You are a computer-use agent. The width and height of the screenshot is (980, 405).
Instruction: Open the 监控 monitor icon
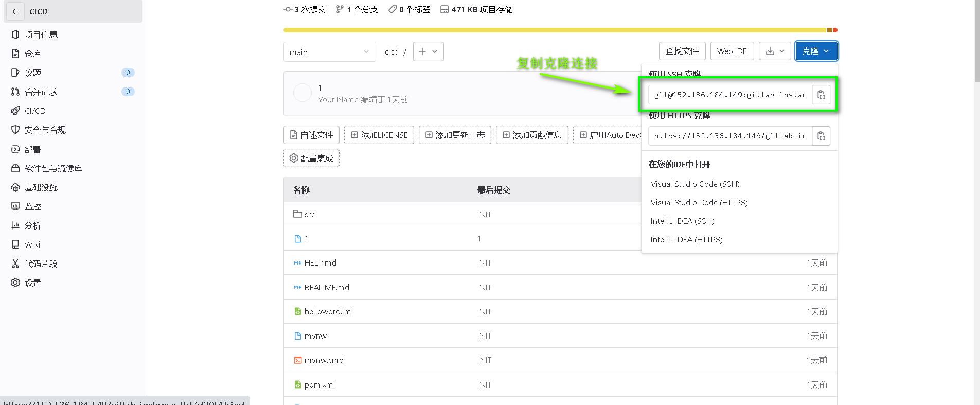[x=15, y=206]
